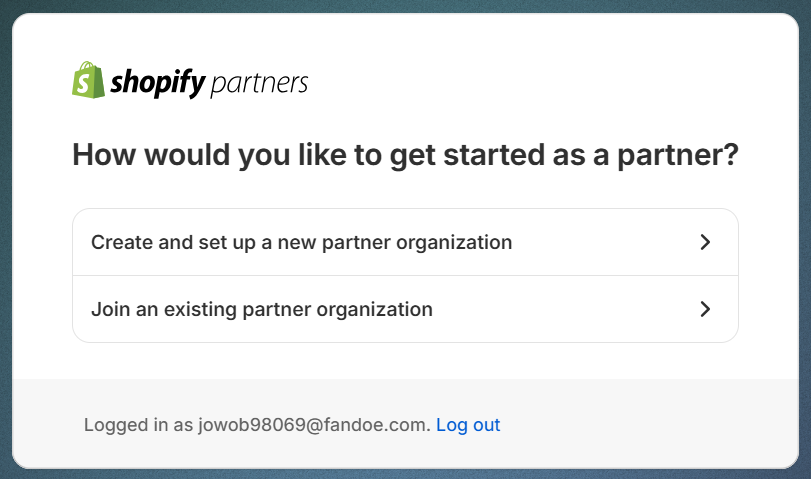Select Create and set up a new partner organization
This screenshot has width=811, height=479.
pos(301,242)
